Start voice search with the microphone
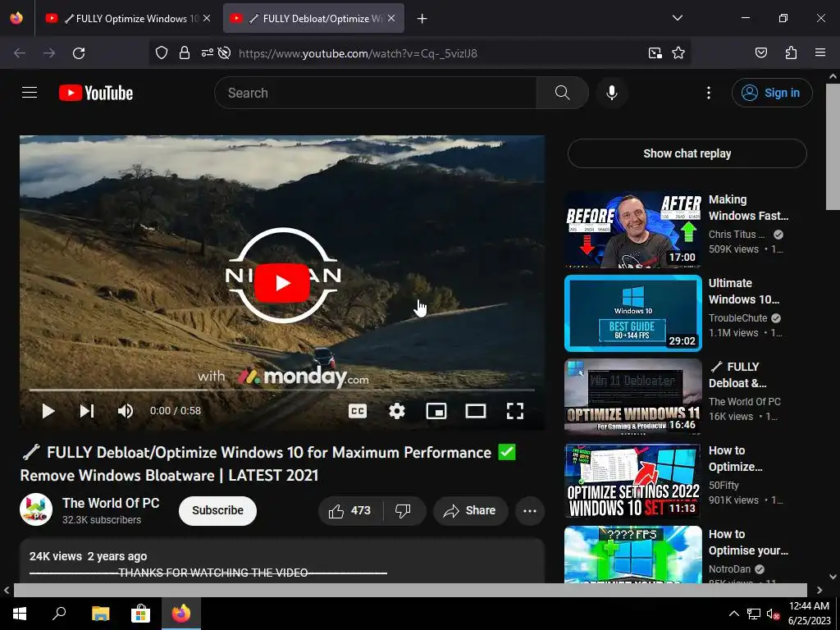Image resolution: width=840 pixels, height=630 pixels. coord(612,93)
